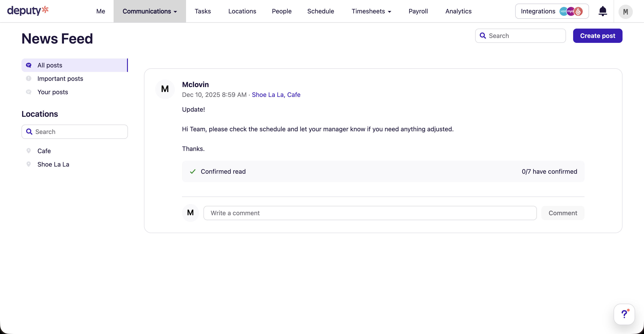Toggle the Confirmed read checkmark
Image resolution: width=644 pixels, height=334 pixels.
coord(192,171)
